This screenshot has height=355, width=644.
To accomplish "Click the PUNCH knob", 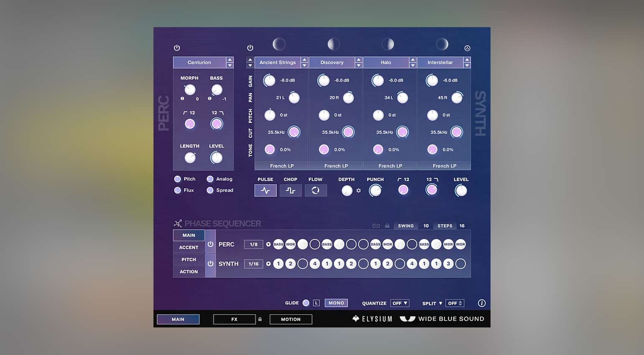I will pyautogui.click(x=376, y=190).
